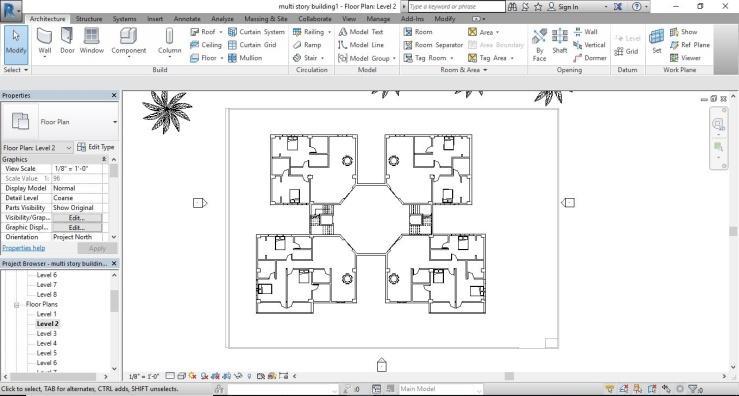Open the Ref Plane tool
739x396 pixels.
click(x=689, y=45)
